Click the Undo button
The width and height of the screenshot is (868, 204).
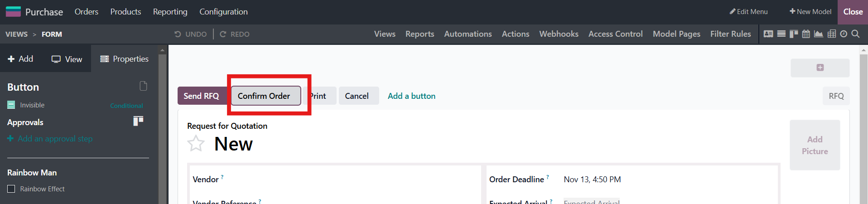pyautogui.click(x=191, y=34)
